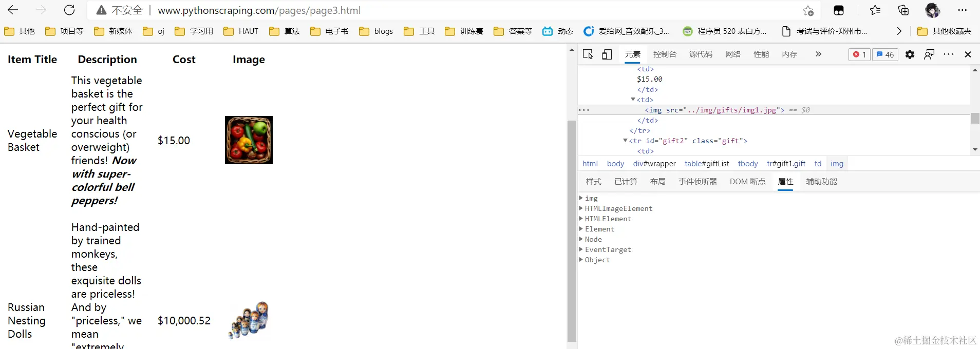Click table#giftList in breadcrumb

tap(707, 164)
